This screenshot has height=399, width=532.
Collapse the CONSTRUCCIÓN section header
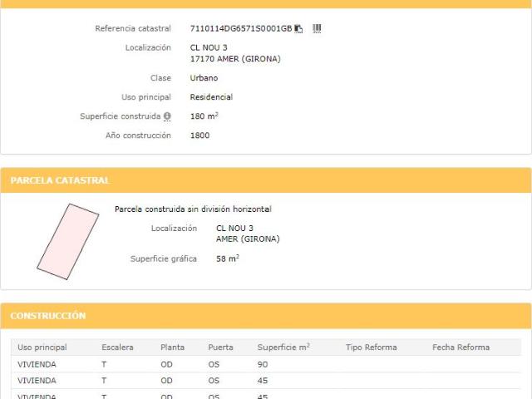[266, 316]
